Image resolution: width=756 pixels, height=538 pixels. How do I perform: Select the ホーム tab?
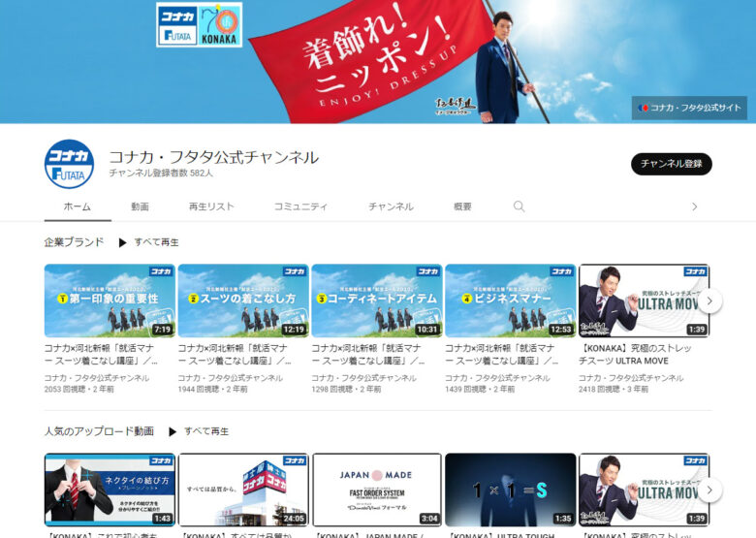(78, 206)
